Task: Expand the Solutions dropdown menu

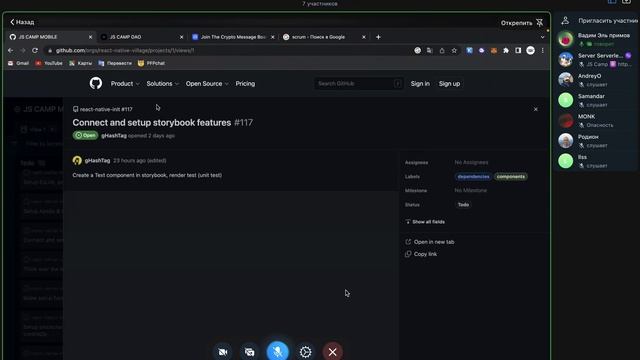Action: [x=162, y=84]
